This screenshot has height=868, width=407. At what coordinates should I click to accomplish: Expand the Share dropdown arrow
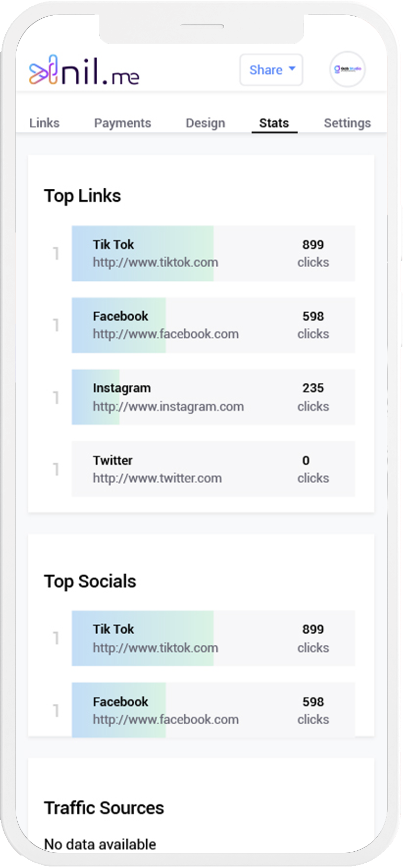(x=292, y=68)
